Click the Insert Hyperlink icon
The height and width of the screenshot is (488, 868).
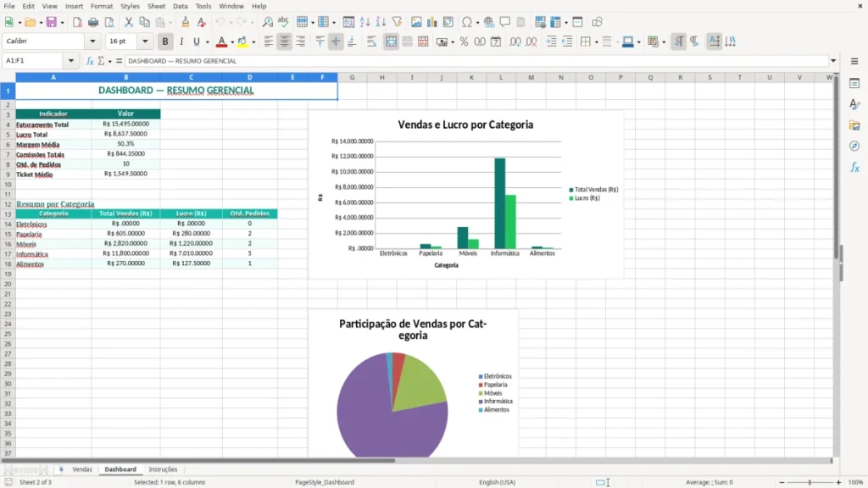tap(489, 22)
